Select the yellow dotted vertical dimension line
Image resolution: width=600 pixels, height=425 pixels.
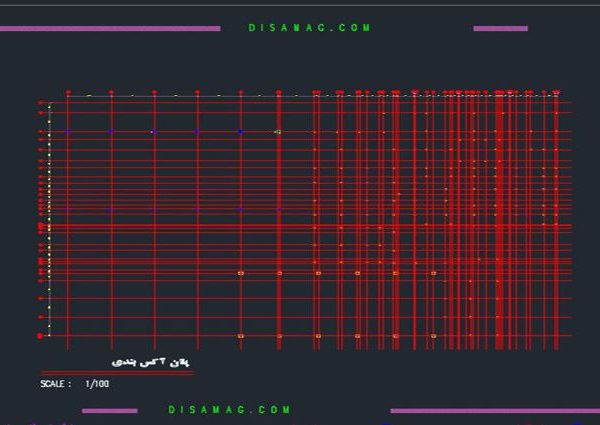[49, 220]
